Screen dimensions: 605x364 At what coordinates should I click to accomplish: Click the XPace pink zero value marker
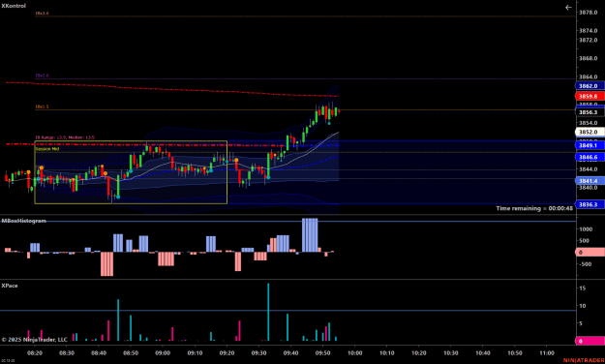click(590, 341)
